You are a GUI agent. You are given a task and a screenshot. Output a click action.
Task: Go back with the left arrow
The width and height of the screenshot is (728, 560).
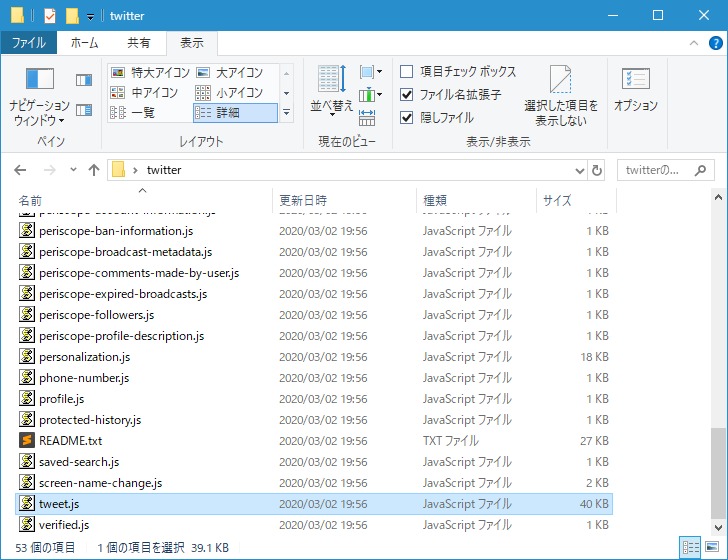click(x=20, y=170)
